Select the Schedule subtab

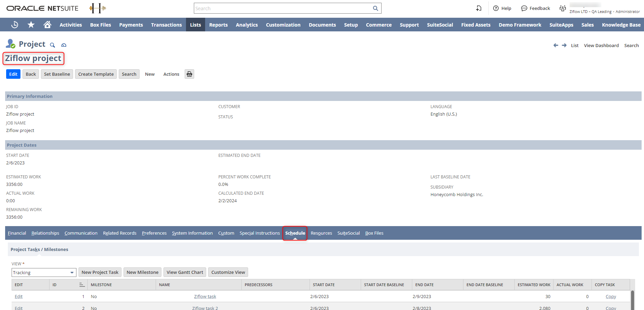pos(295,233)
